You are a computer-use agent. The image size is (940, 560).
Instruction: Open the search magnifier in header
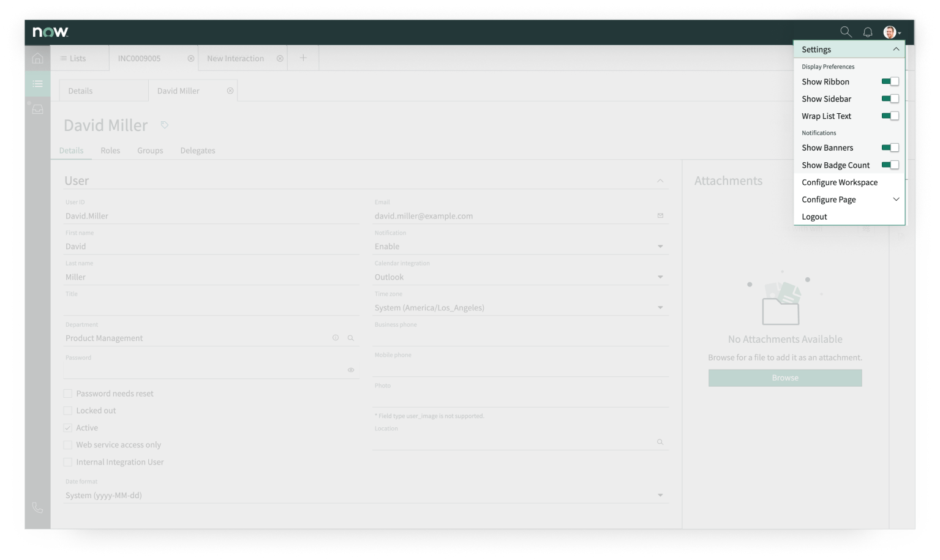[x=846, y=32]
